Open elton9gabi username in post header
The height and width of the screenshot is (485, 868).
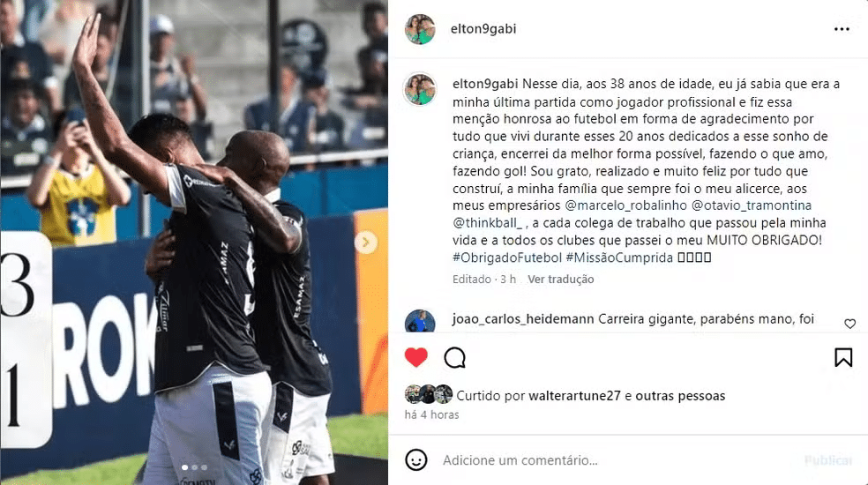[x=483, y=29]
